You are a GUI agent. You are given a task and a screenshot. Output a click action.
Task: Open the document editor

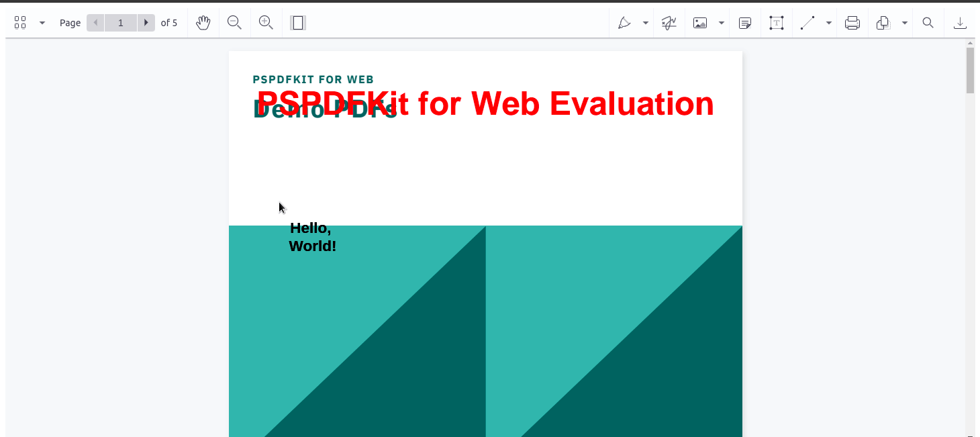(882, 22)
